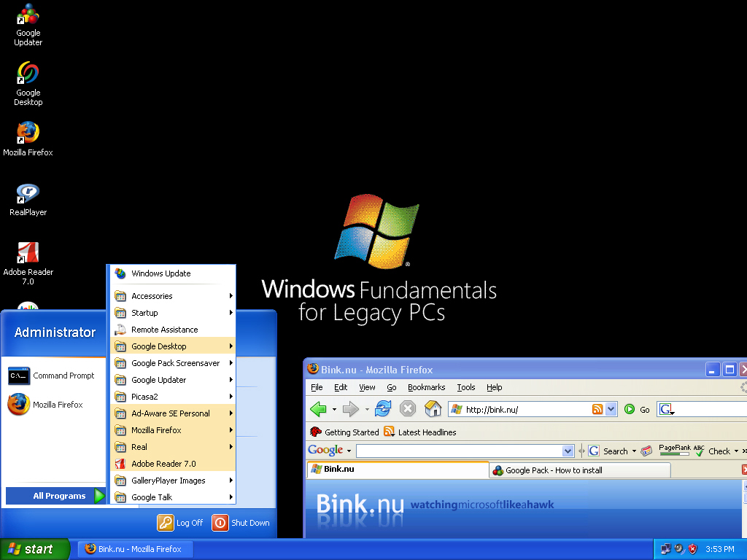Select Windows Update in programs list
The height and width of the screenshot is (560, 747).
(160, 273)
